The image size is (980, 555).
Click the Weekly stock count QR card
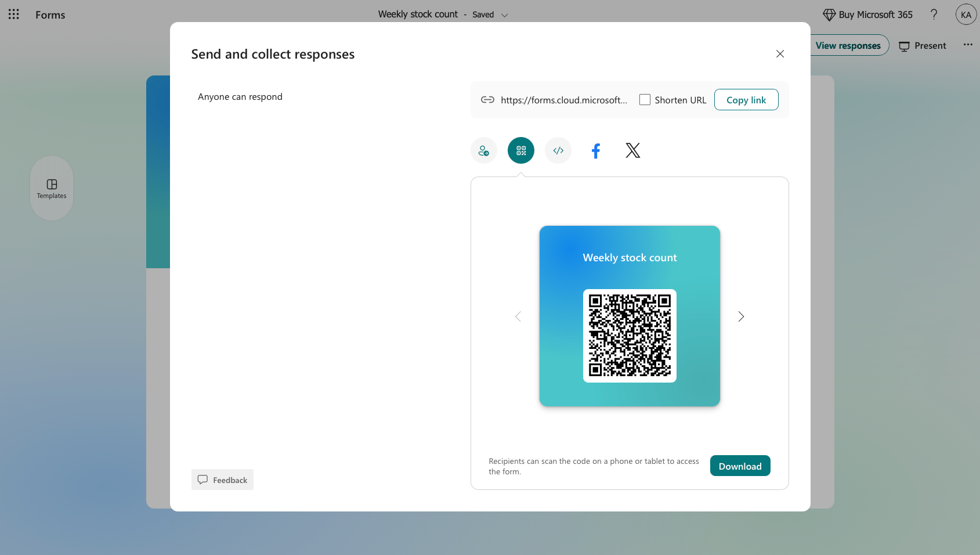(x=630, y=316)
